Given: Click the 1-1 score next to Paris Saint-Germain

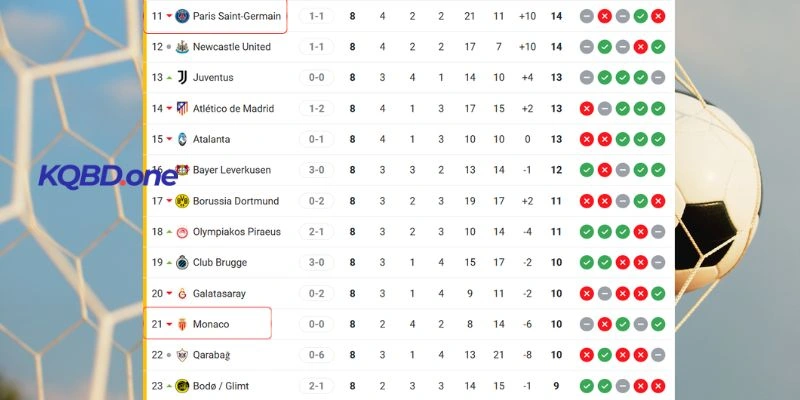Looking at the screenshot, I should 316,16.
